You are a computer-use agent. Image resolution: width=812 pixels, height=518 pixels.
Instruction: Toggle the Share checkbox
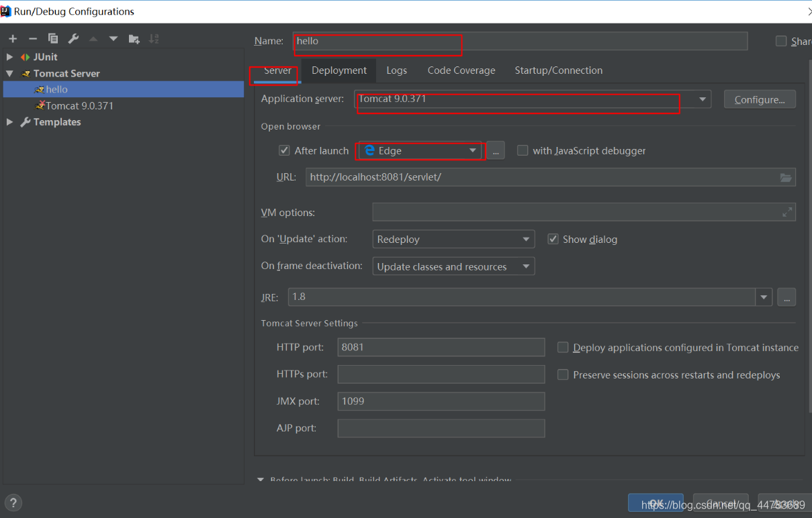(x=781, y=41)
